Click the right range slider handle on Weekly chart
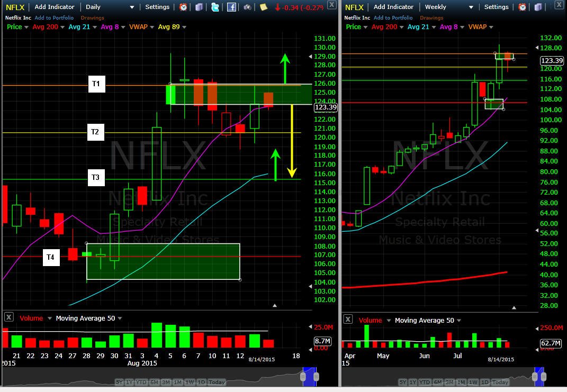The height and width of the screenshot is (392, 567). point(544,377)
